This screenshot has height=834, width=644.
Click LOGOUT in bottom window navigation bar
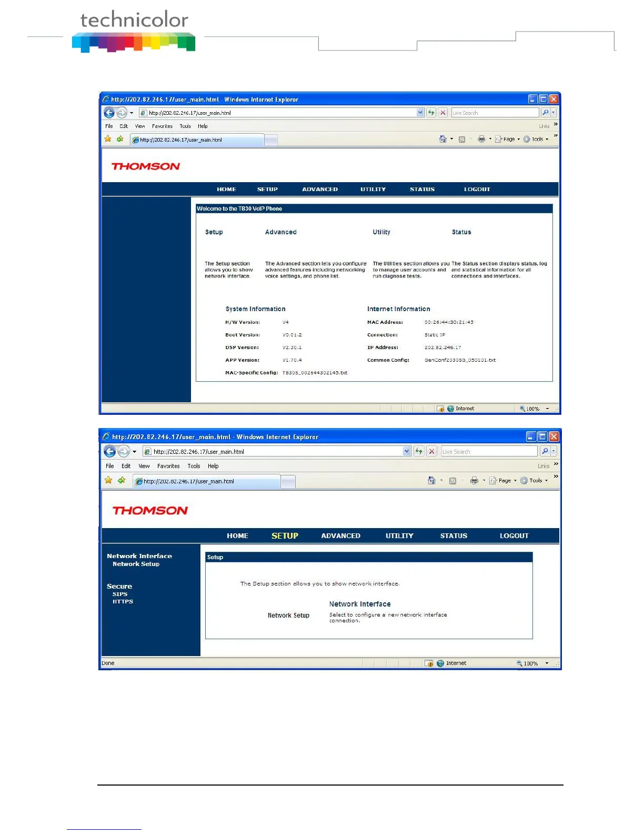point(514,536)
